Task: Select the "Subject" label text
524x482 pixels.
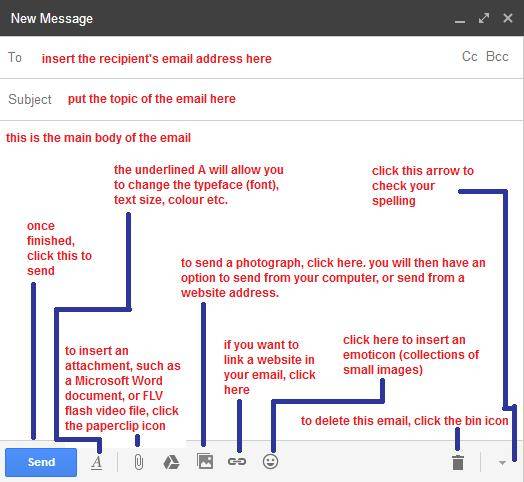Action: (30, 99)
